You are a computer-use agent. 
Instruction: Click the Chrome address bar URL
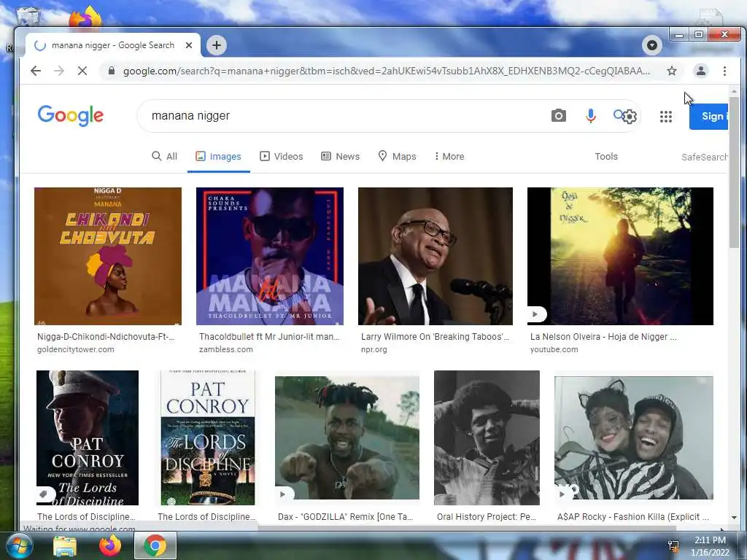[387, 71]
